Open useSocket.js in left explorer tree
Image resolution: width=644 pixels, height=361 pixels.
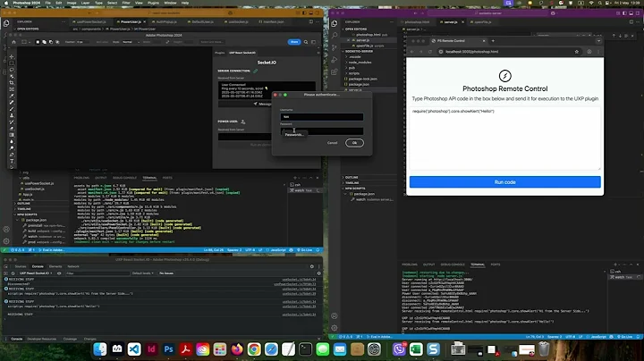coord(35,189)
